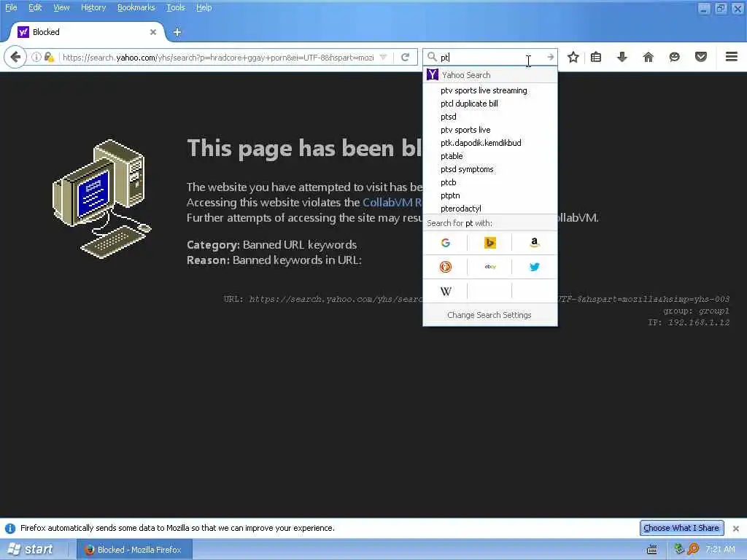Click the Yahoo Search header row
747x560 pixels.
coord(489,75)
